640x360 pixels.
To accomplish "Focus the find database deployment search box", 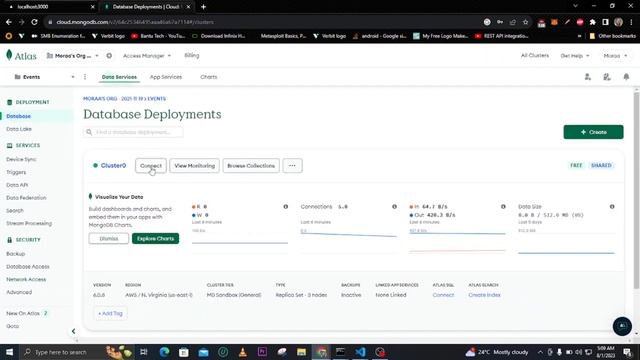I will (x=133, y=132).
